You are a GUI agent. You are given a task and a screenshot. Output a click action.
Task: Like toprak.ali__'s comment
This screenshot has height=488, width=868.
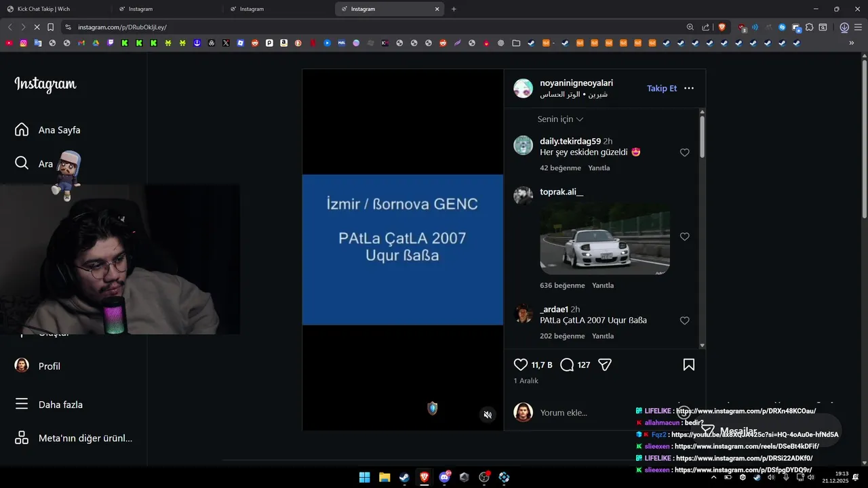pyautogui.click(x=684, y=237)
